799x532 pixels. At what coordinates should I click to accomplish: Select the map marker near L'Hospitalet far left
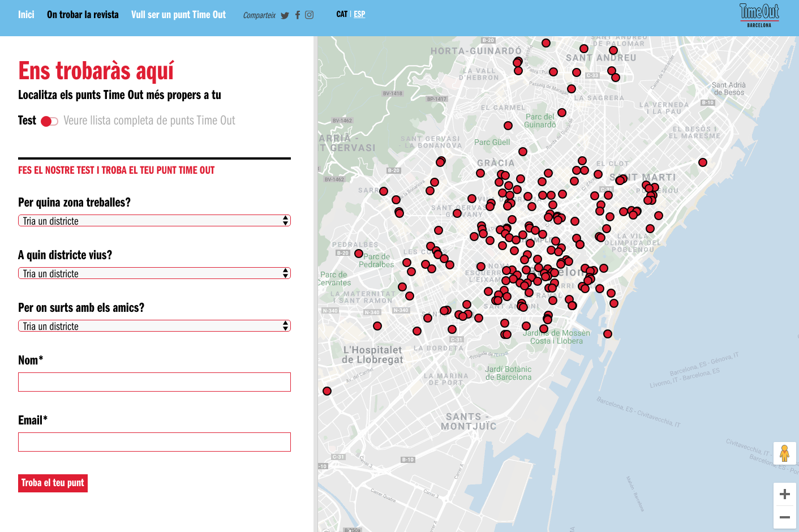pyautogui.click(x=327, y=391)
